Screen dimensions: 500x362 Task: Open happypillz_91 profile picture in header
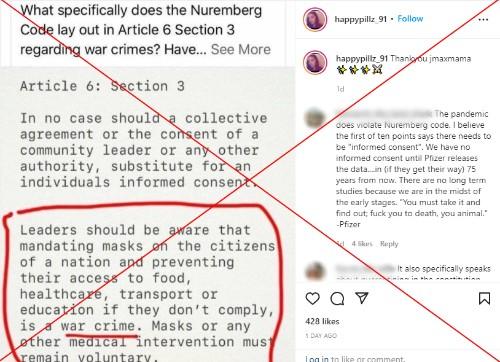(315, 20)
